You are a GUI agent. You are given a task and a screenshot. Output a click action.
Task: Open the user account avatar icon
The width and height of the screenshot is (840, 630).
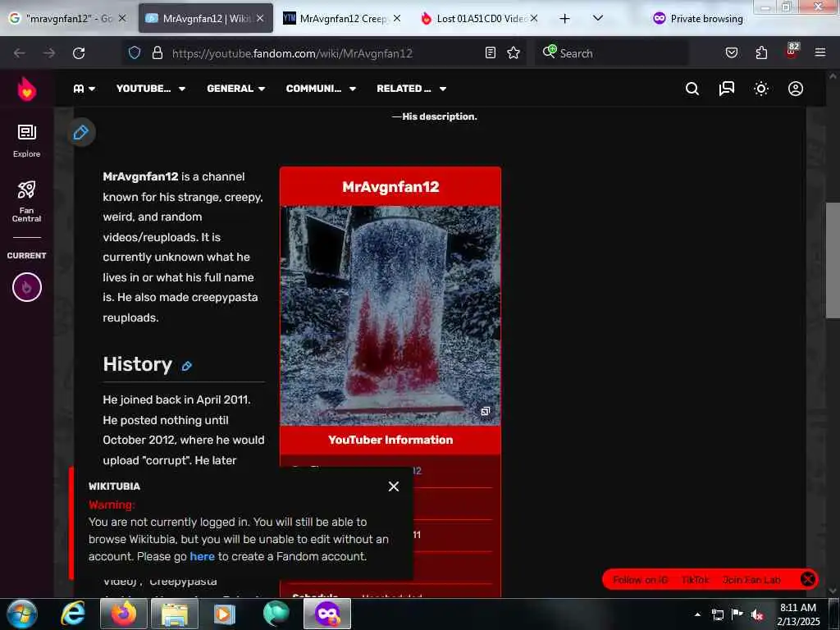[796, 89]
